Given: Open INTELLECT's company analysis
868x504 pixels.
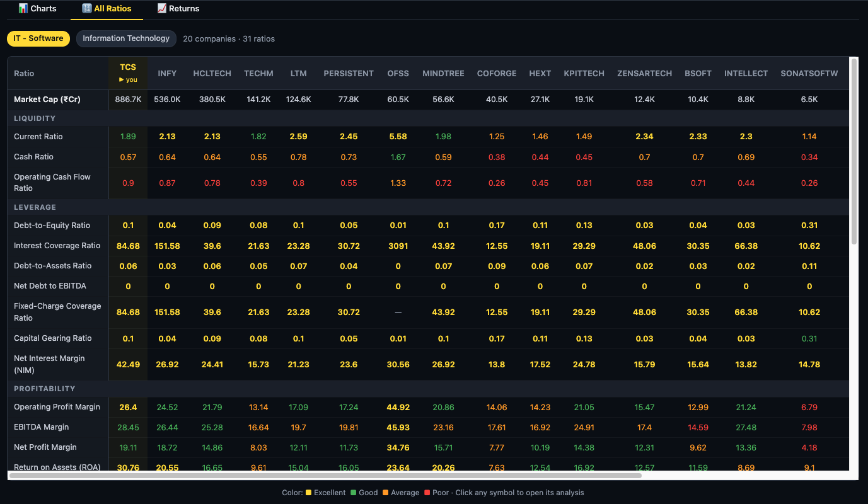Looking at the screenshot, I should pyautogui.click(x=746, y=73).
